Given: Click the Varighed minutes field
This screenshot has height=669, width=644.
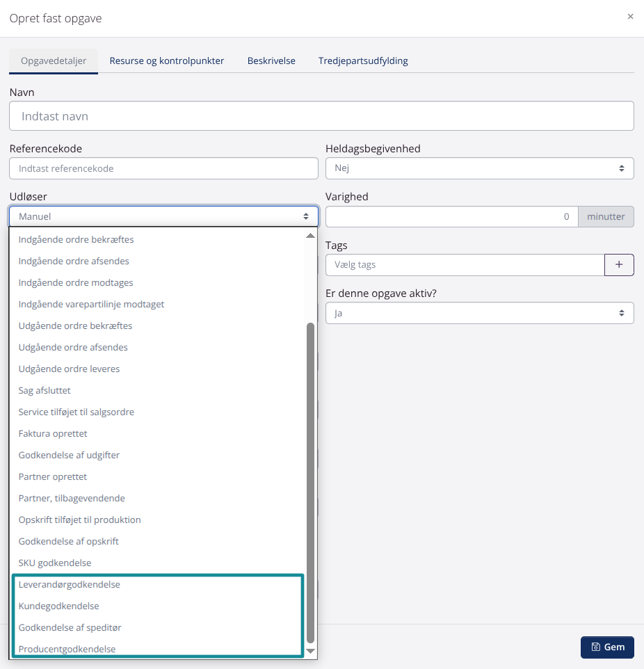Looking at the screenshot, I should (452, 216).
